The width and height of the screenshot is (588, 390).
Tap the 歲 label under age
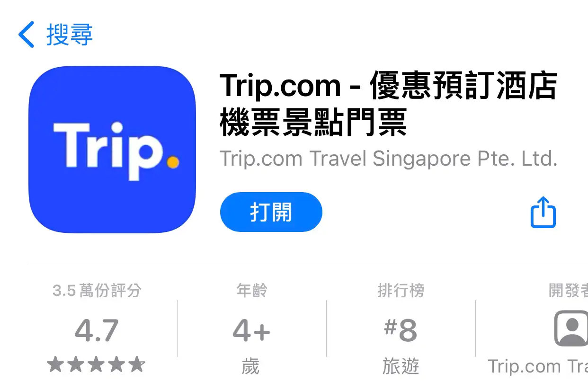250,367
